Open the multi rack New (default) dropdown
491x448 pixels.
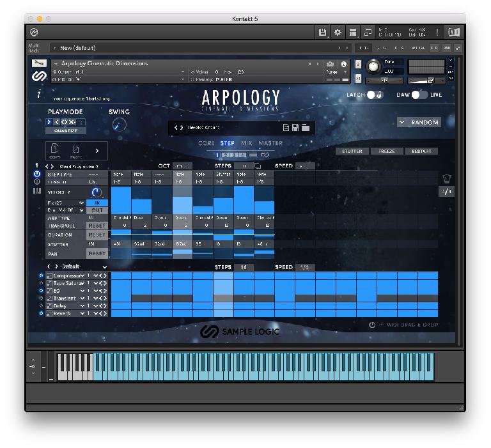54,48
